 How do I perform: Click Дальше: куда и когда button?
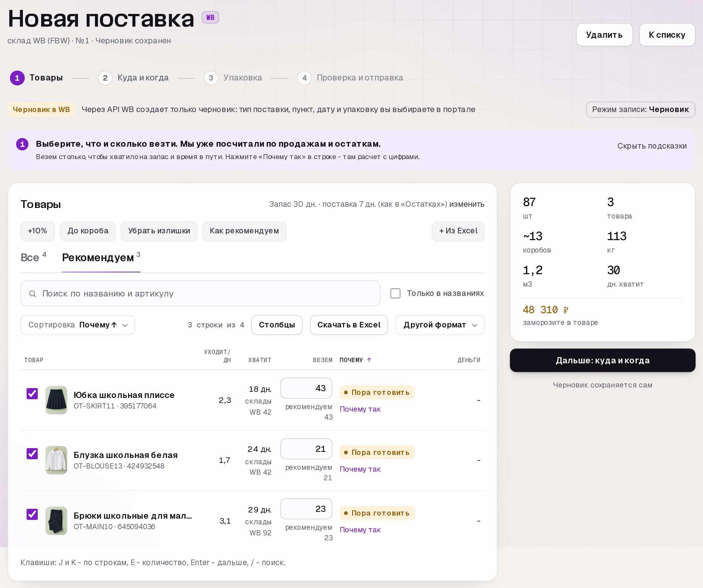(602, 360)
